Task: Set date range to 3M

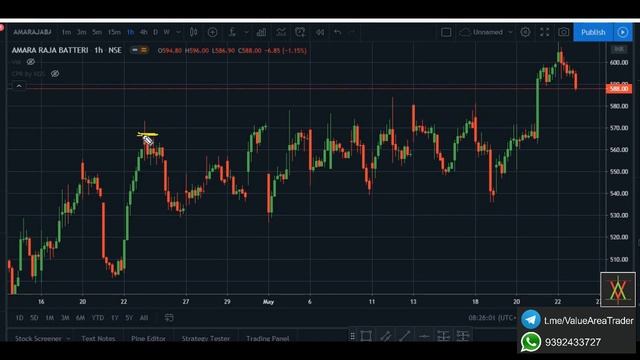Action: click(x=65, y=318)
